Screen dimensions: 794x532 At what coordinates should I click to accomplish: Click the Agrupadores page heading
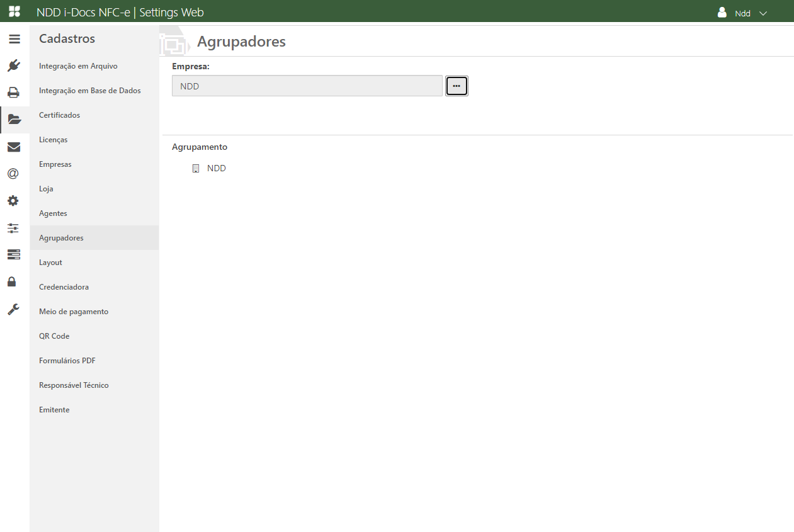tap(241, 42)
